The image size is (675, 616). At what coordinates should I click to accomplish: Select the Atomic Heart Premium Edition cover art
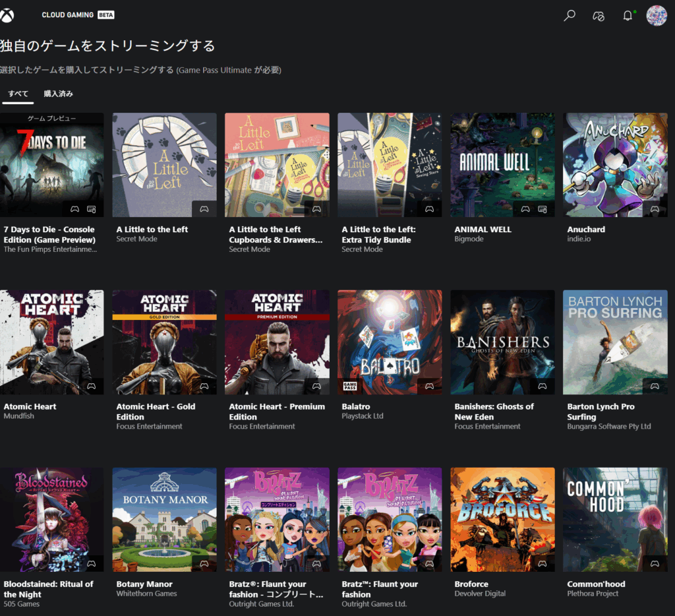[277, 342]
